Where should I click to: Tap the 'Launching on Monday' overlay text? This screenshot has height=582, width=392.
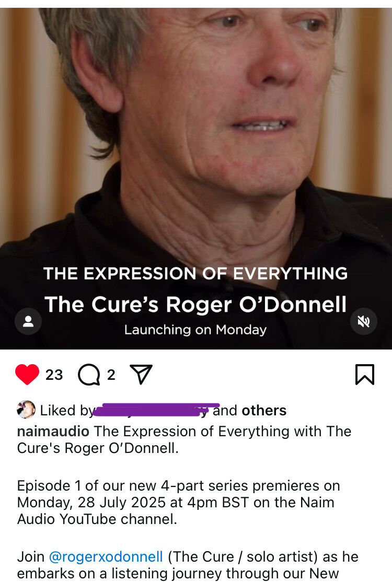tap(195, 330)
